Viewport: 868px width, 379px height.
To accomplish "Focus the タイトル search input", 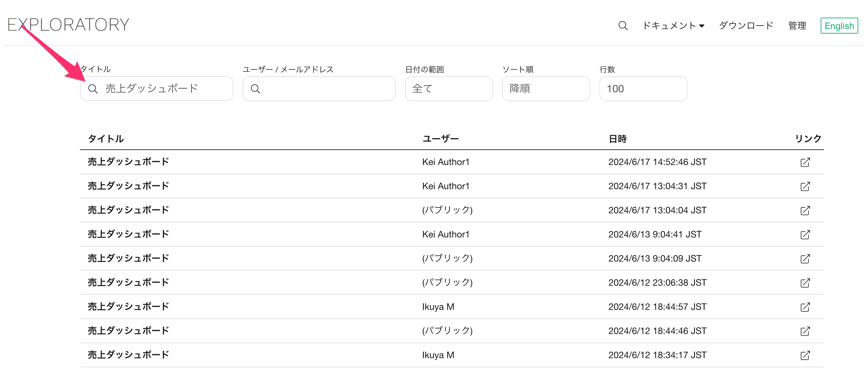I will [x=156, y=88].
